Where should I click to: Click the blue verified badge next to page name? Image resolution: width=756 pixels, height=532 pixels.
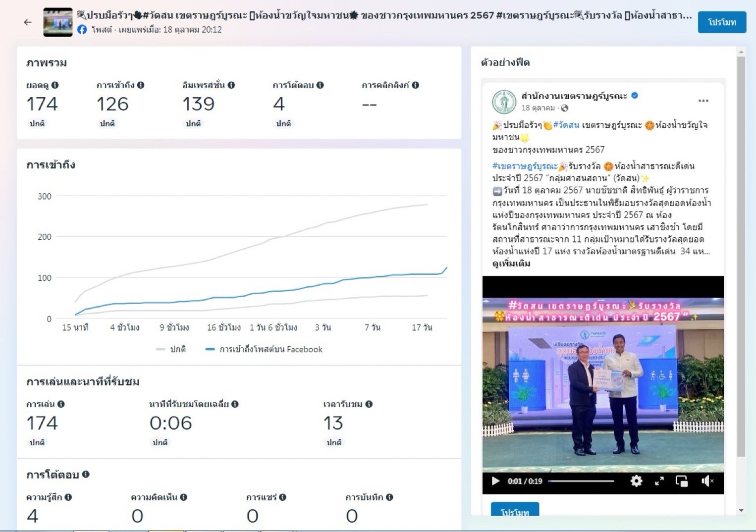tap(635, 96)
